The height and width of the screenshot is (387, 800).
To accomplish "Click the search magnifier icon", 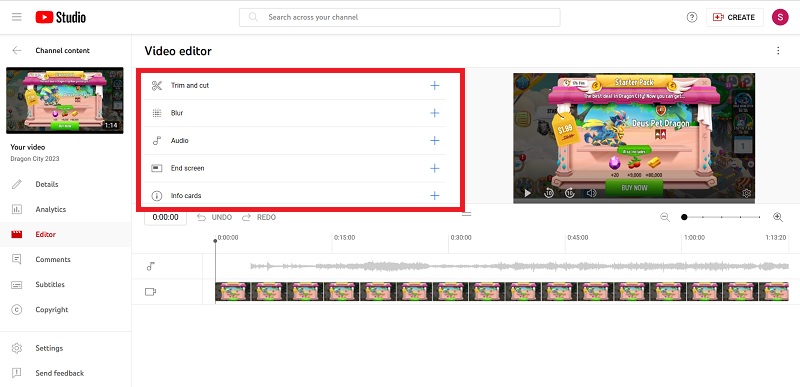I will (253, 17).
